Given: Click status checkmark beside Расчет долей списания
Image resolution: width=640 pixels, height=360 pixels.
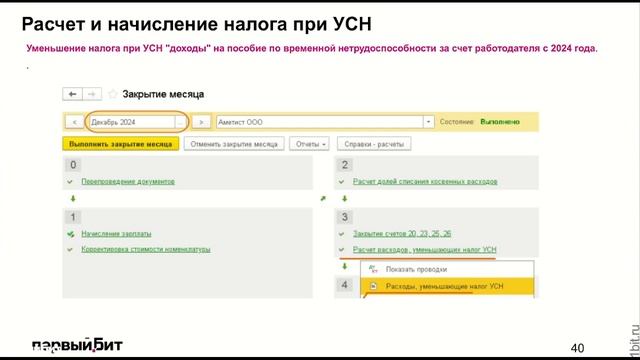Looking at the screenshot, I should coord(342,182).
